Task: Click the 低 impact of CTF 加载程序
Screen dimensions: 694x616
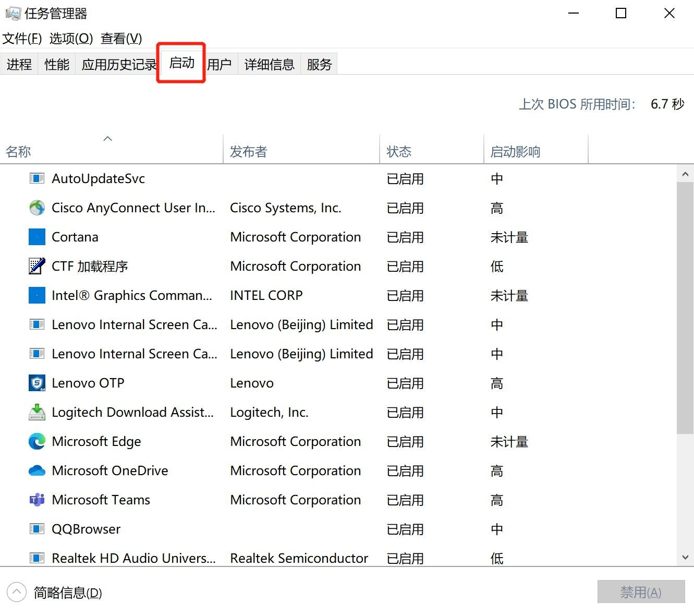Action: click(x=497, y=267)
